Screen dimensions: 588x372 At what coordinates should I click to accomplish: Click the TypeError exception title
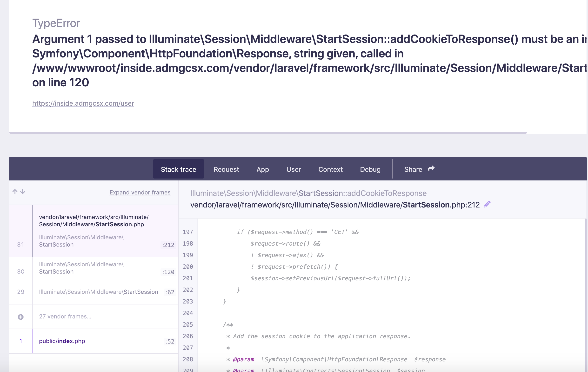[x=56, y=23]
